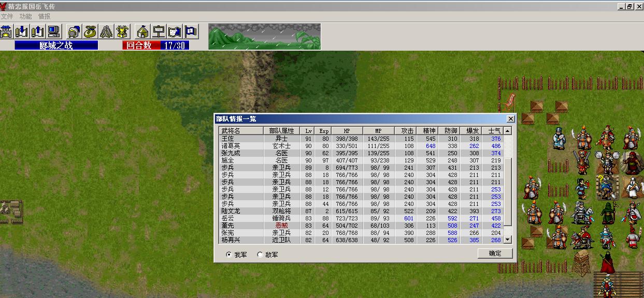Select the 董先 row
This screenshot has height=298, width=644.
coord(362,226)
